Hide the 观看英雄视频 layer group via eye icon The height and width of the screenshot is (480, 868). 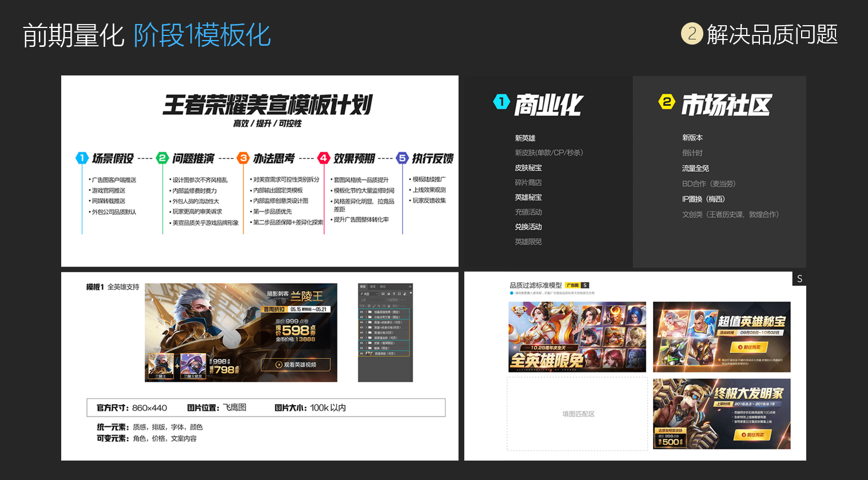[x=361, y=312]
